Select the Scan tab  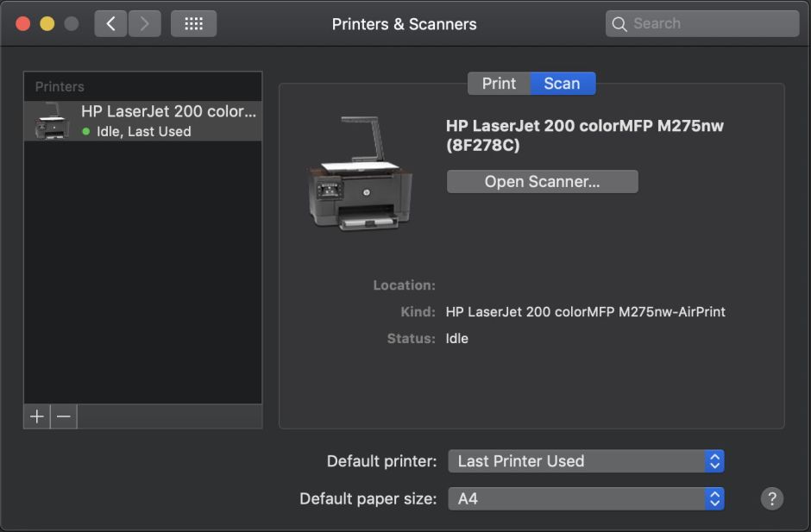(562, 84)
